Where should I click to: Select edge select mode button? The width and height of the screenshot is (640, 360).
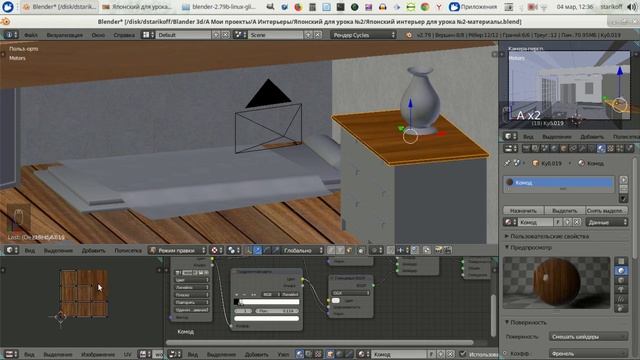[x=340, y=250]
